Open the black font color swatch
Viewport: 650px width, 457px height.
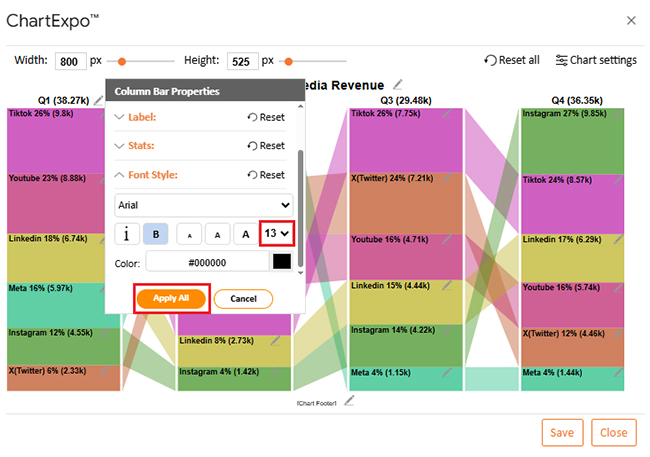coord(281,262)
